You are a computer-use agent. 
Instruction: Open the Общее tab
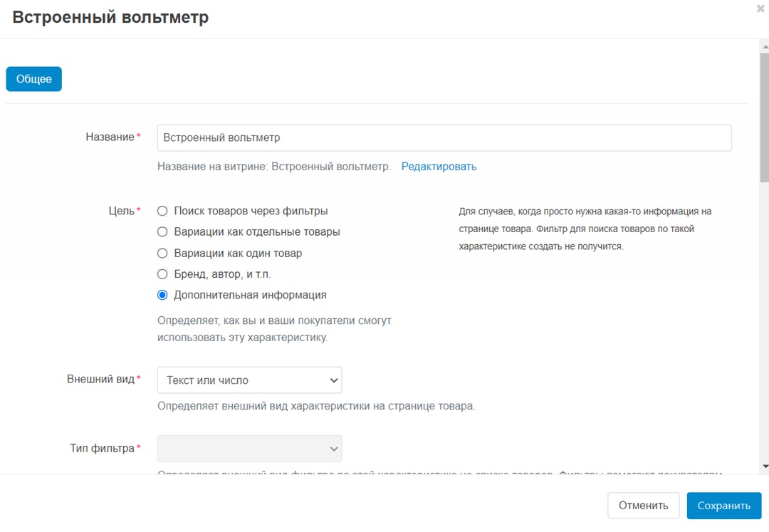click(34, 79)
